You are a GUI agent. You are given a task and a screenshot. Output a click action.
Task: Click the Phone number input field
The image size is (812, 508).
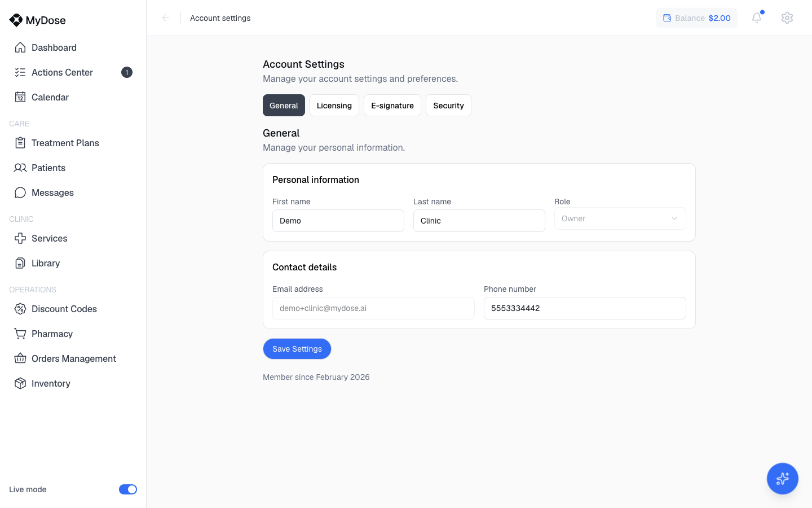[585, 308]
